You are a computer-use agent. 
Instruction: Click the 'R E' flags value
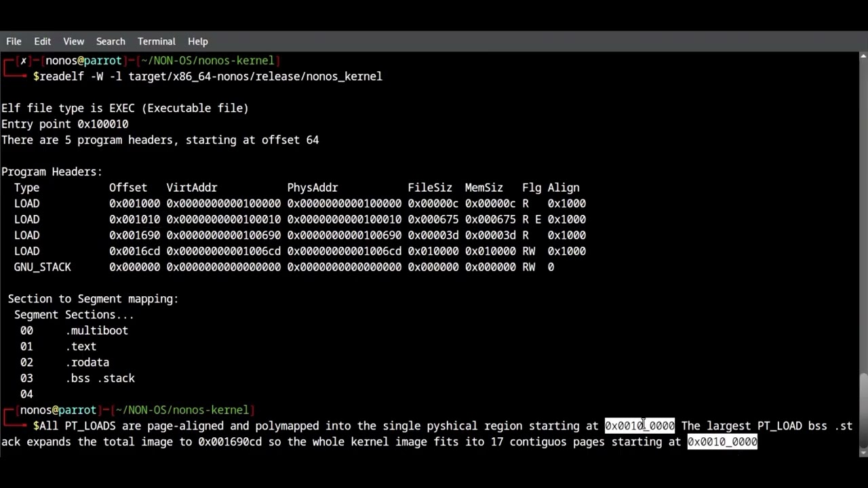(532, 220)
